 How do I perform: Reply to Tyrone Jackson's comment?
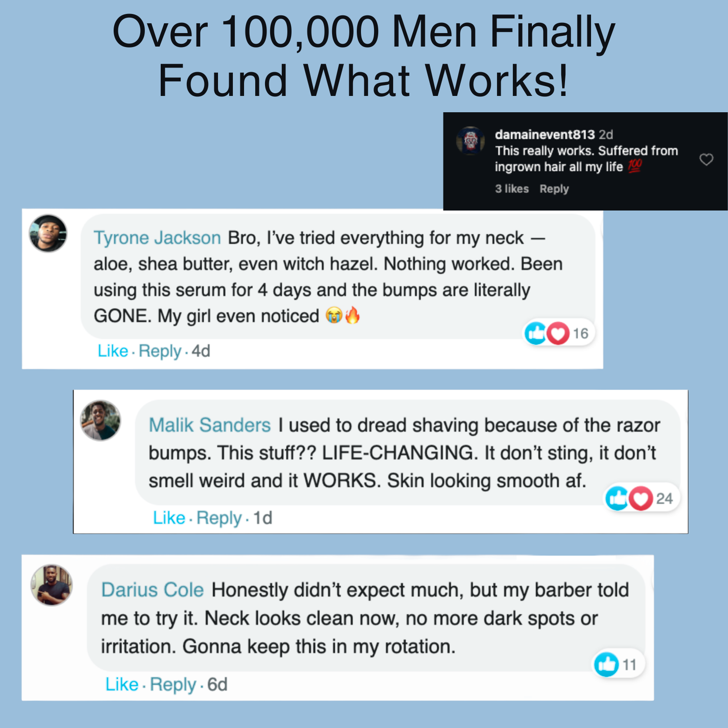pyautogui.click(x=160, y=351)
